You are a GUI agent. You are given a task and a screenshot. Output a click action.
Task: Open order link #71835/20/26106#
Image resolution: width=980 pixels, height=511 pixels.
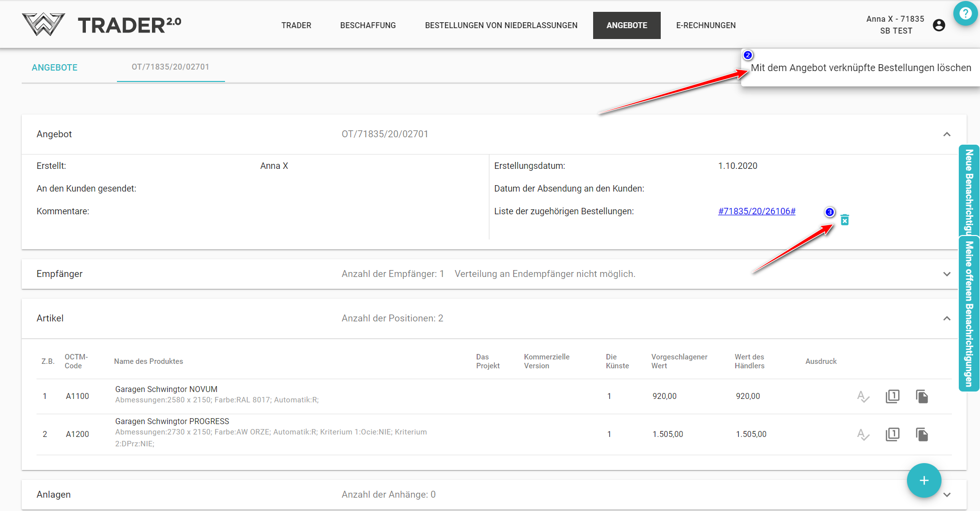[756, 211]
